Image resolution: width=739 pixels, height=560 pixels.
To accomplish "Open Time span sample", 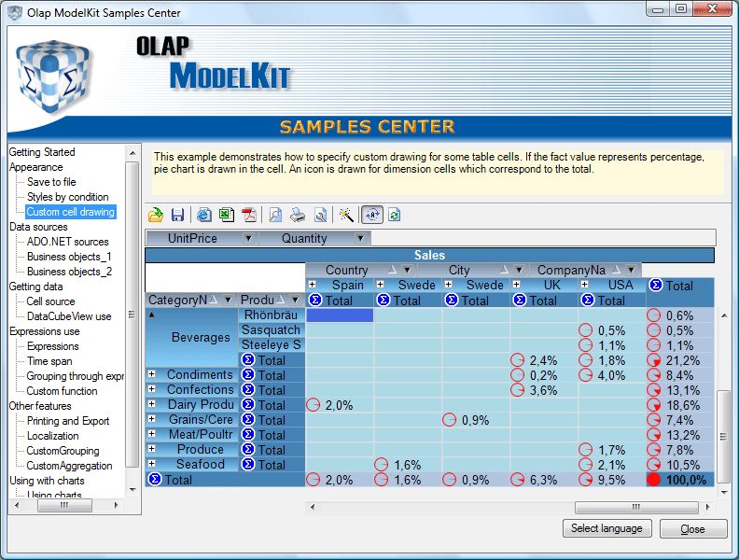I will pyautogui.click(x=49, y=361).
